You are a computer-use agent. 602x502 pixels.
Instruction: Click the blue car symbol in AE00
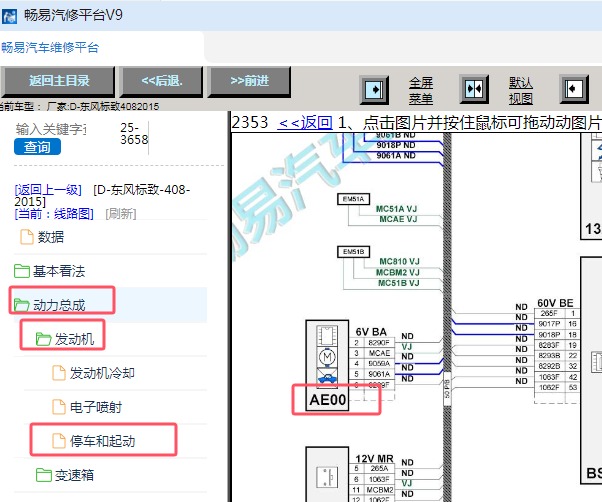pyautogui.click(x=327, y=377)
